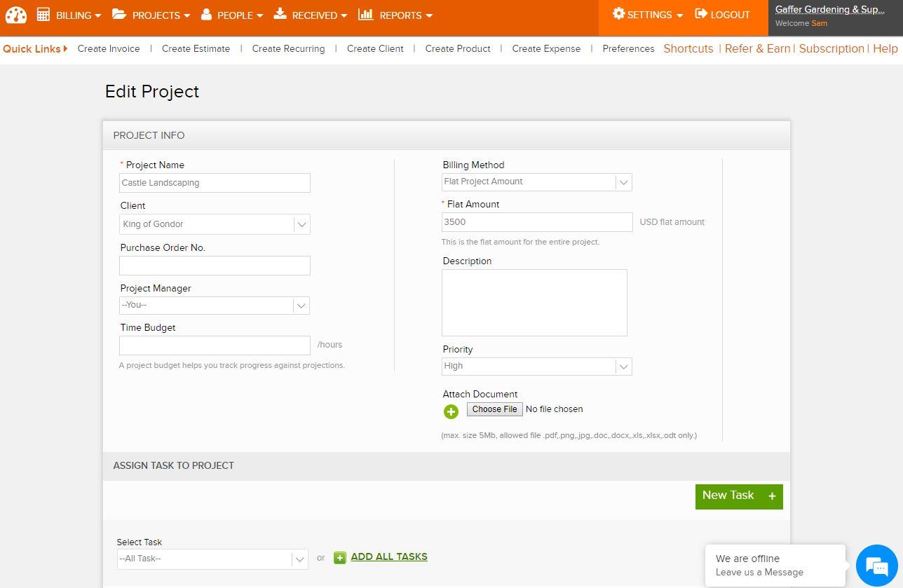
Task: Expand the Priority dropdown
Action: click(536, 367)
